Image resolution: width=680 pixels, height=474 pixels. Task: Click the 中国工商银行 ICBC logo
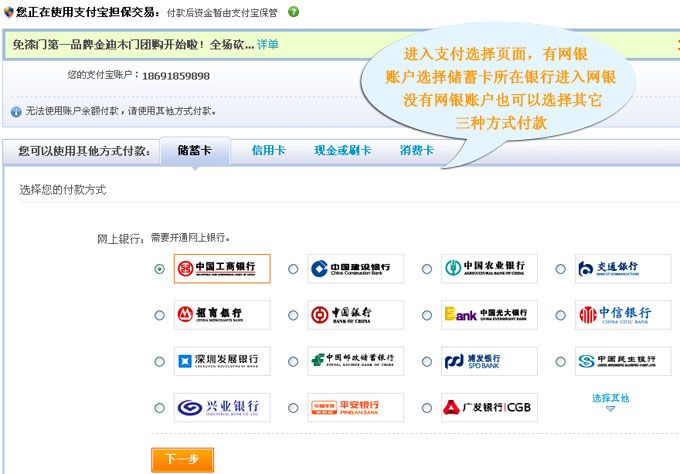click(222, 269)
